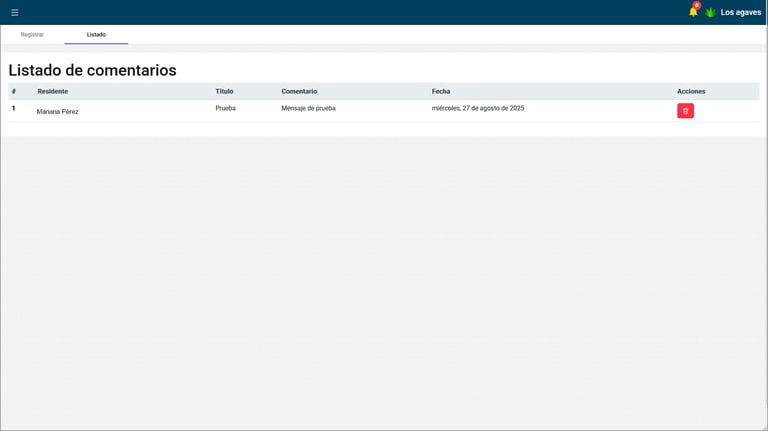Viewport: 768px width, 431px height.
Task: Click the Comentario column header
Action: 299,92
